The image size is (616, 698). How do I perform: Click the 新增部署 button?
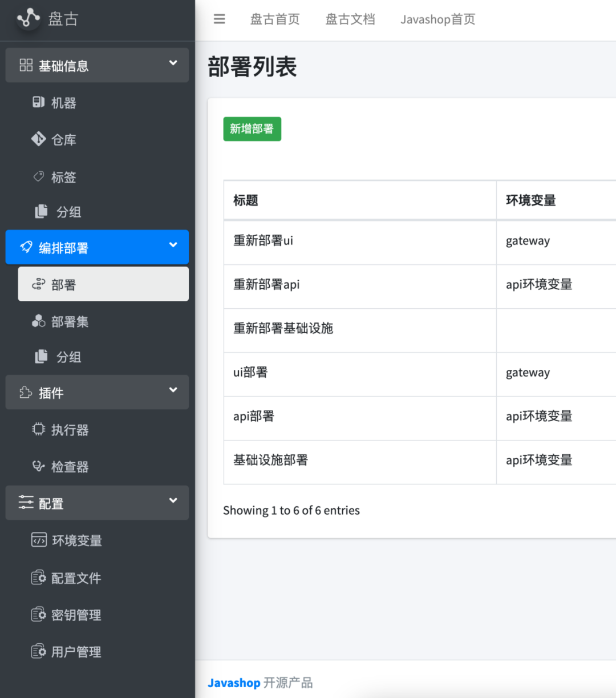(x=252, y=129)
